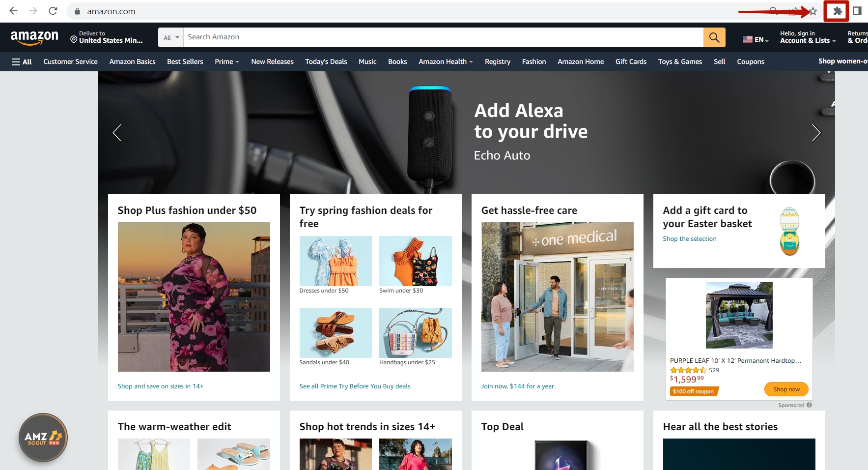Open the Chrome Extensions puzzle icon
This screenshot has width=868, height=470.
point(837,11)
